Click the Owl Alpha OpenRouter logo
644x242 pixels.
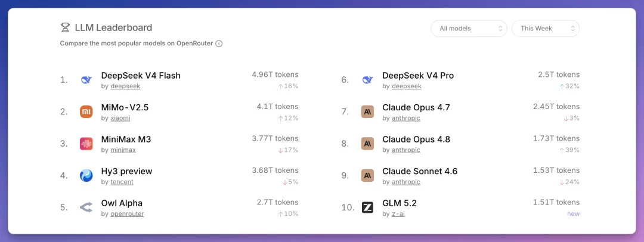[x=86, y=207]
